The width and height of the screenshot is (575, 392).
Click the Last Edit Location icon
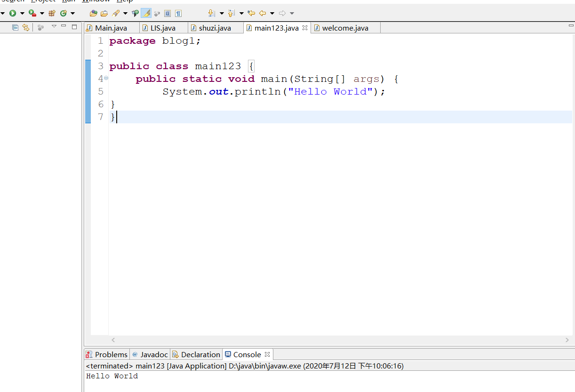click(251, 13)
